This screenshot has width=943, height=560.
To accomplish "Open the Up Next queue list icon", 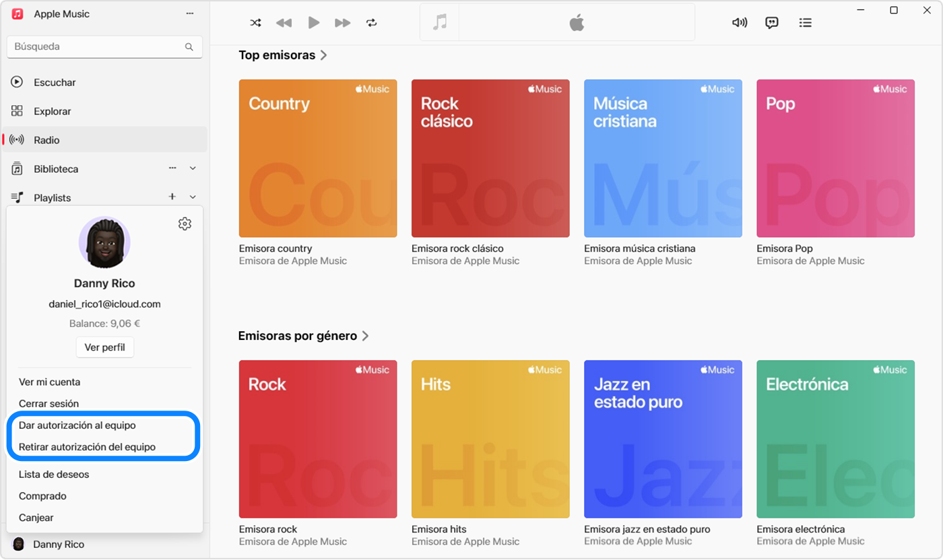I will [805, 23].
